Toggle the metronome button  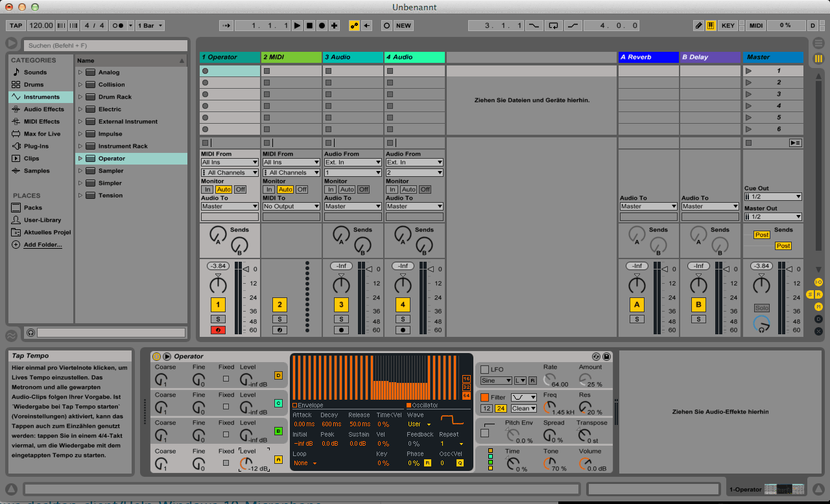click(118, 26)
